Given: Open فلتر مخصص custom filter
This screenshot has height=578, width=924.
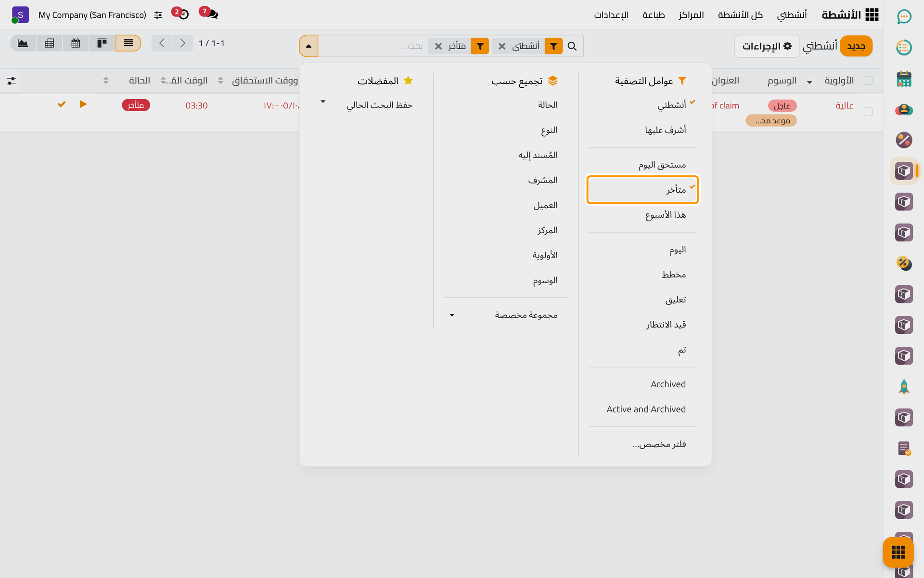Looking at the screenshot, I should [642, 444].
